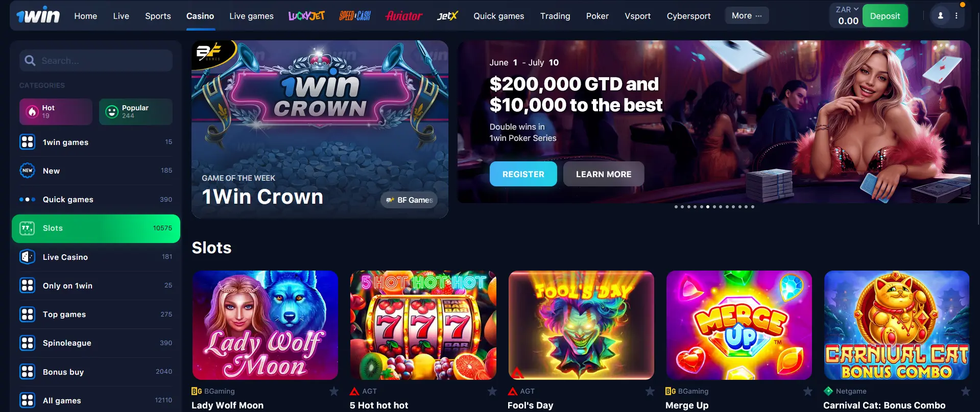Focus the game search field
Viewport: 980px width, 412px height.
96,61
